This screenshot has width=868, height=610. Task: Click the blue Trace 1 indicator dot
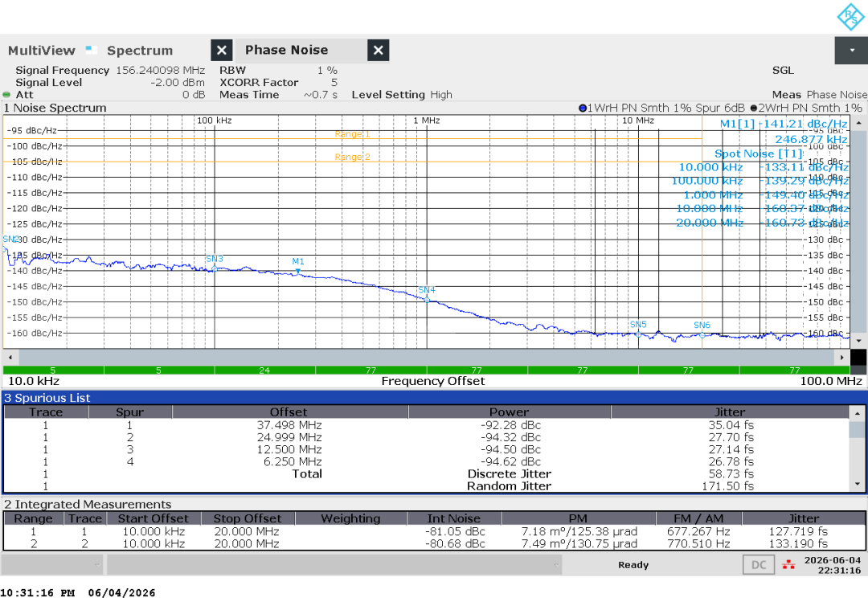[x=583, y=108]
